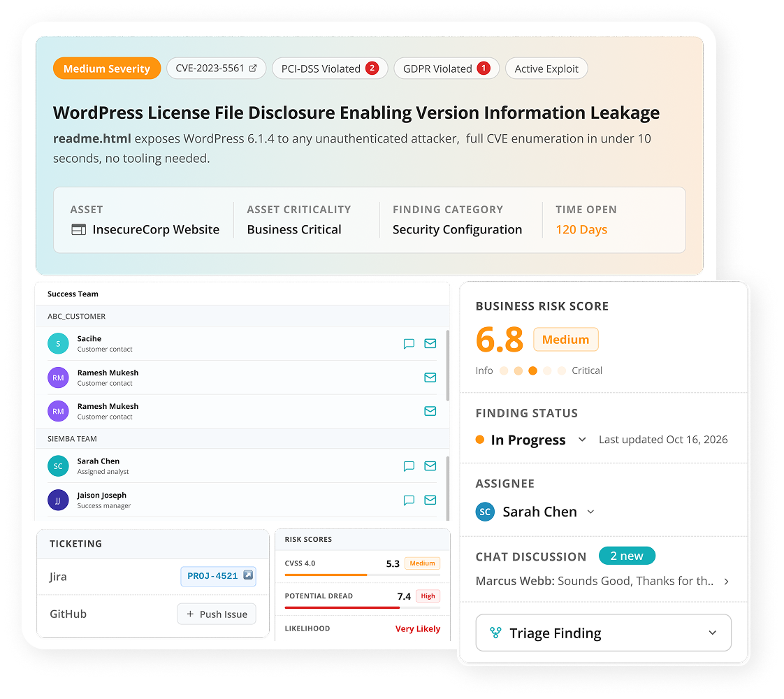
Task: Click the GitHub ticketing row label
Action: click(68, 614)
